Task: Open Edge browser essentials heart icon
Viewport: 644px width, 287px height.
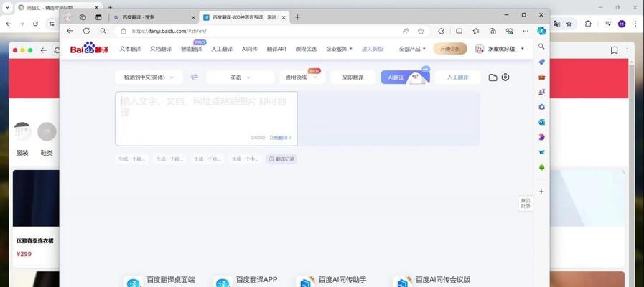Action: tap(509, 31)
